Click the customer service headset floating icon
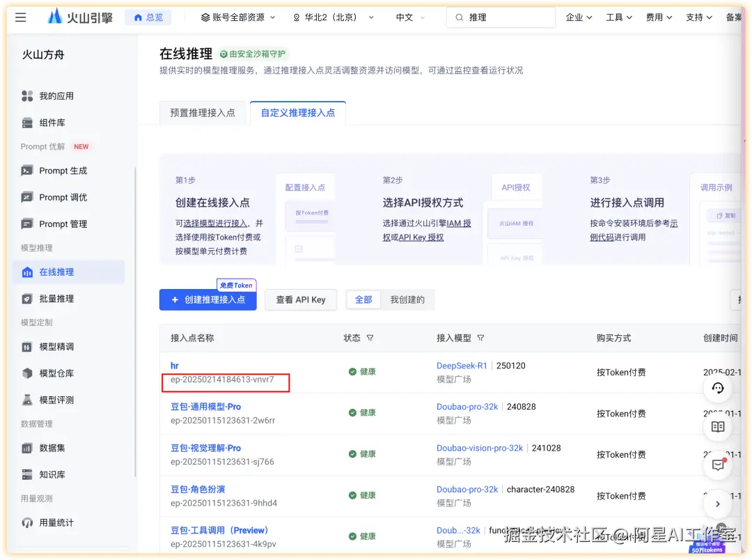Screen dimensions: 752x560 point(717,388)
